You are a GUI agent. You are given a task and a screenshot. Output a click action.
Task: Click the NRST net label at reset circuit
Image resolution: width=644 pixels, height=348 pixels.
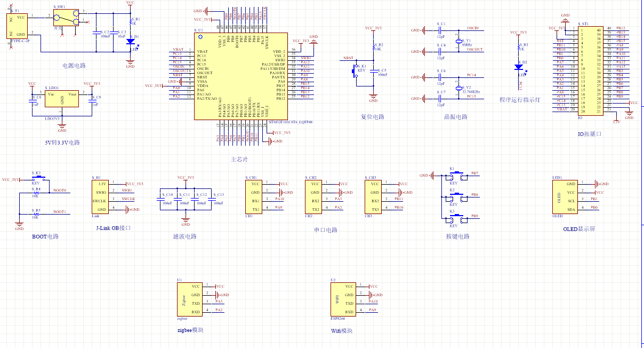(348, 58)
